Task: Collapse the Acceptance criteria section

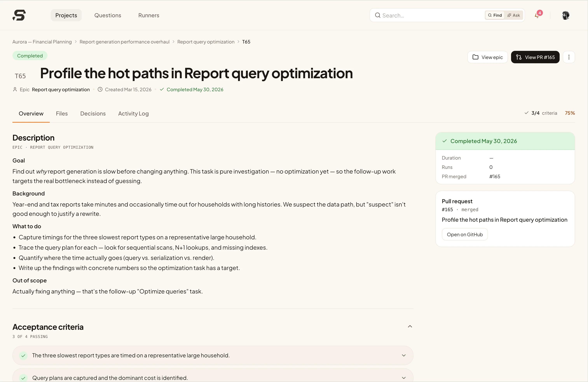Action: (x=410, y=326)
